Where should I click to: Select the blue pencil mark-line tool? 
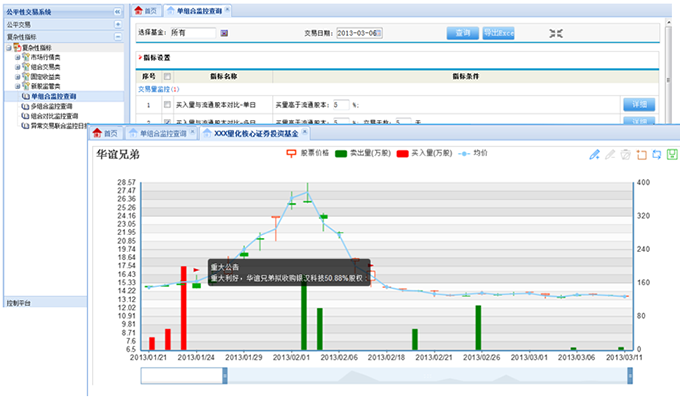tap(594, 154)
